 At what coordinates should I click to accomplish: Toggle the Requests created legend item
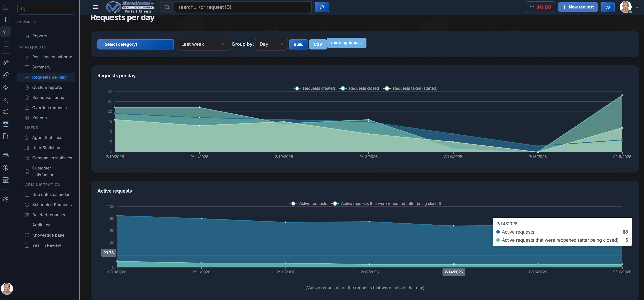(314, 88)
